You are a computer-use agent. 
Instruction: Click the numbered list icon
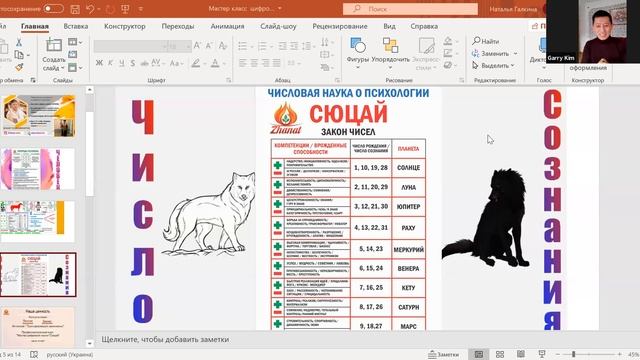tap(262, 46)
